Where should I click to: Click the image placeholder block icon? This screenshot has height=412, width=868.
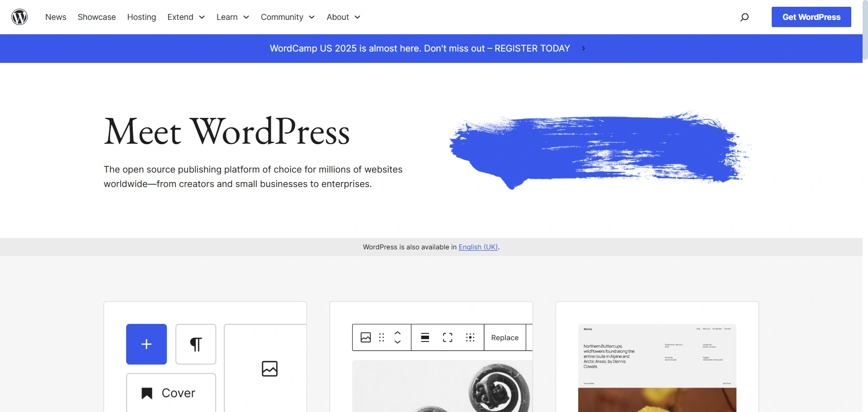269,369
